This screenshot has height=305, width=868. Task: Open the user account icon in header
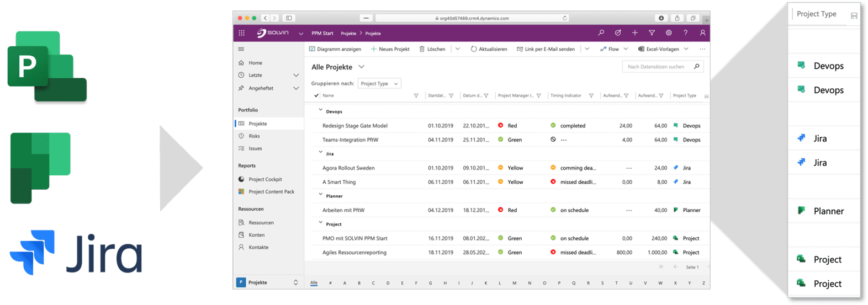pyautogui.click(x=702, y=33)
